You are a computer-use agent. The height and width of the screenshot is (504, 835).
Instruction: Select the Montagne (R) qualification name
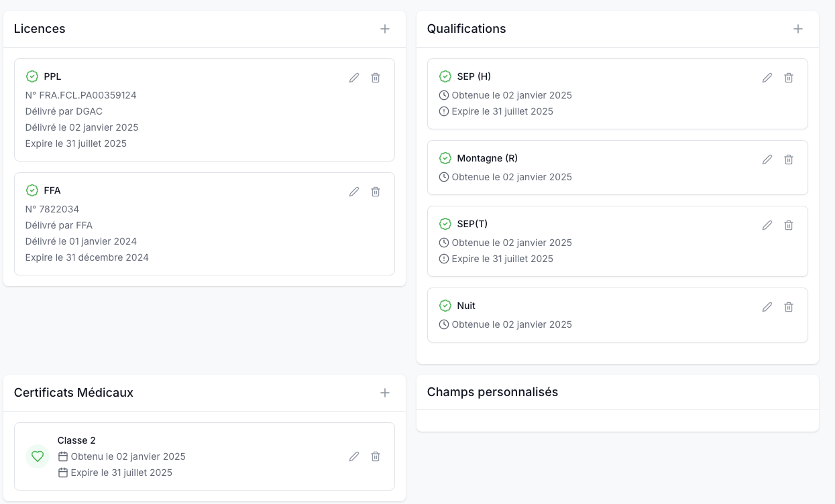tap(488, 158)
